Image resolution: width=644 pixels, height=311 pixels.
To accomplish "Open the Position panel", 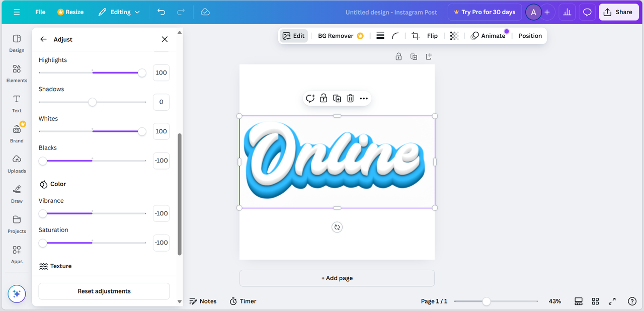I will coord(530,36).
